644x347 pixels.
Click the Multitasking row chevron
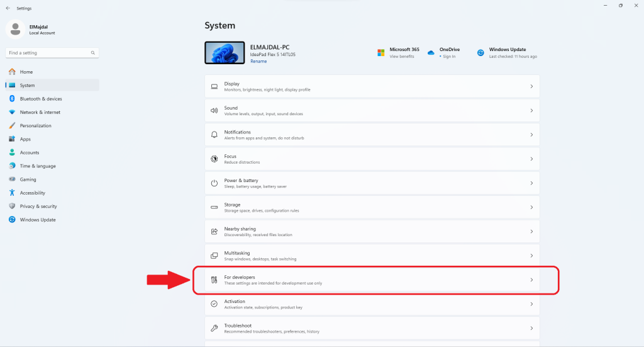(x=531, y=256)
